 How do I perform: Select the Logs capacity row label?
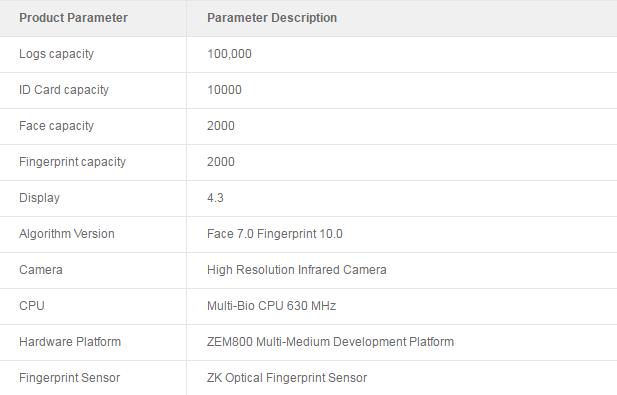pyautogui.click(x=56, y=54)
